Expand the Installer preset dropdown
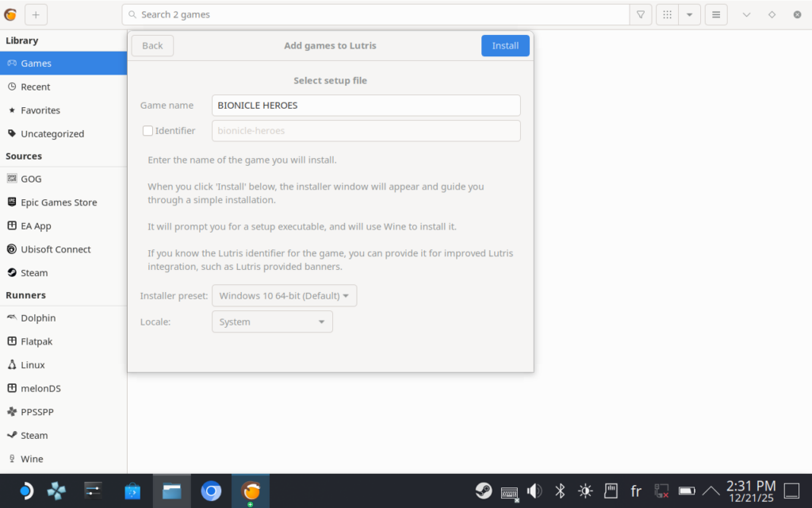812x508 pixels. [x=284, y=296]
